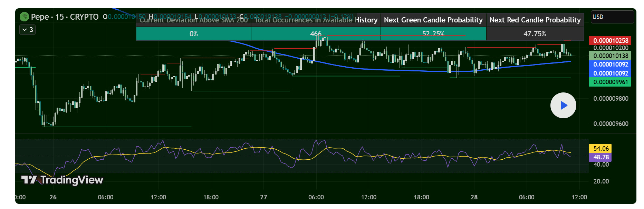Image resolution: width=644 pixels, height=209 pixels.
Task: Click the purple RSI value 48.78
Action: (600, 157)
